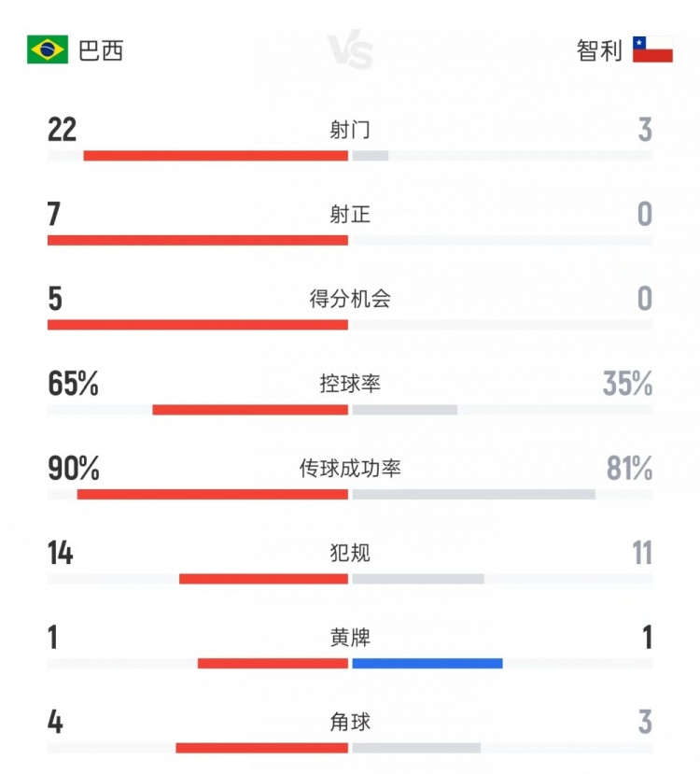Click the Brazil flag icon
This screenshot has height=774, width=700.
coord(48,49)
